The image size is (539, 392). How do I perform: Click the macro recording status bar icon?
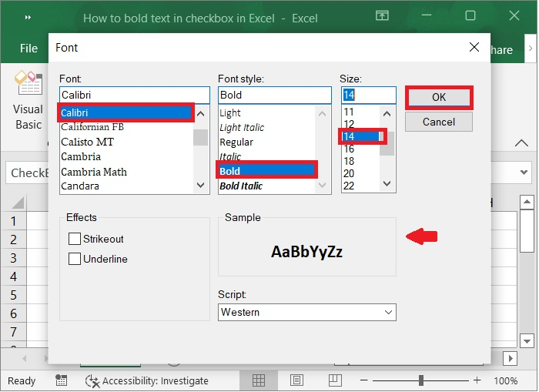[62, 380]
